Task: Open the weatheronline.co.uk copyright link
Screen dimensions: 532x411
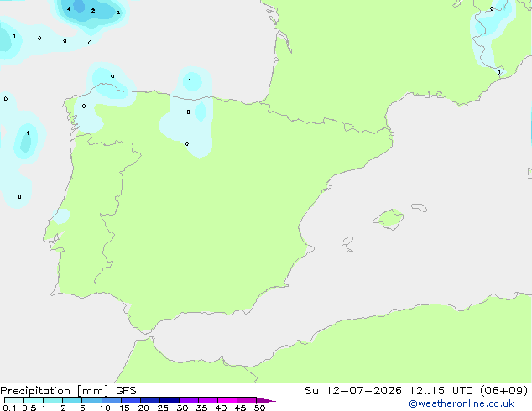Action: point(462,403)
